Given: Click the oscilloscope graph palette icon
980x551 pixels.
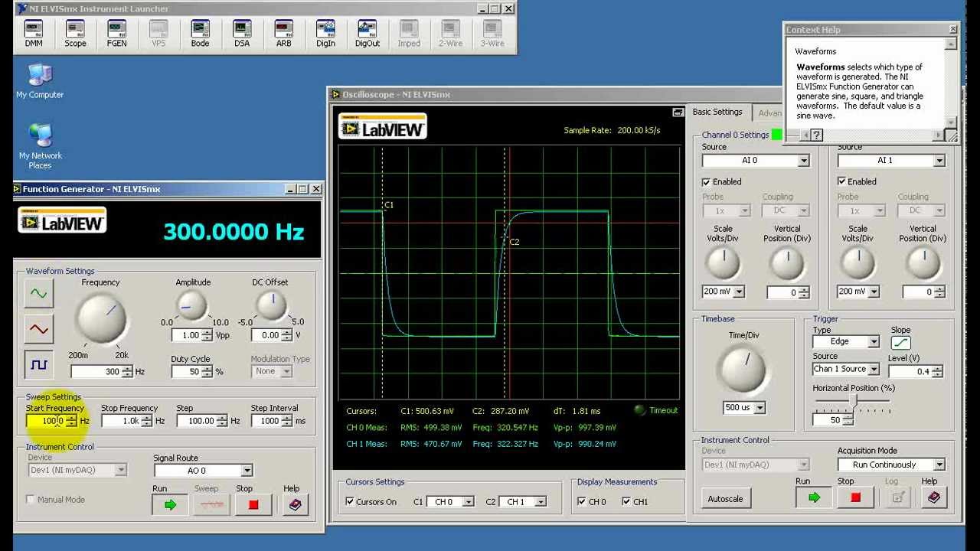Looking at the screenshot, I should coord(678,112).
